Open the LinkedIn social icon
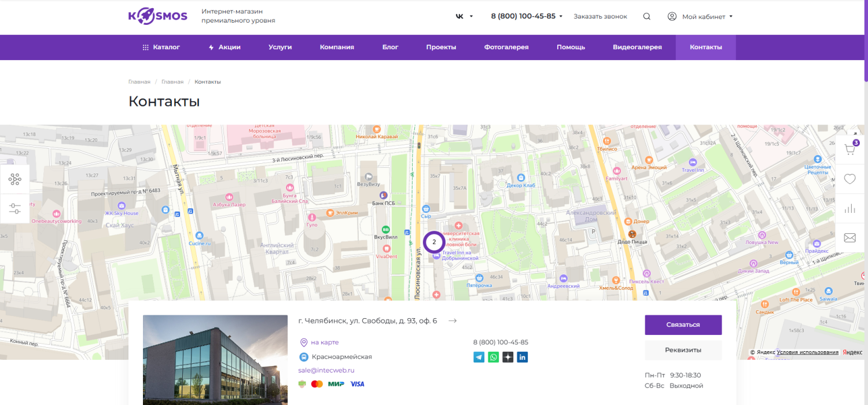Screen dimensions: 868x405 [x=523, y=357]
